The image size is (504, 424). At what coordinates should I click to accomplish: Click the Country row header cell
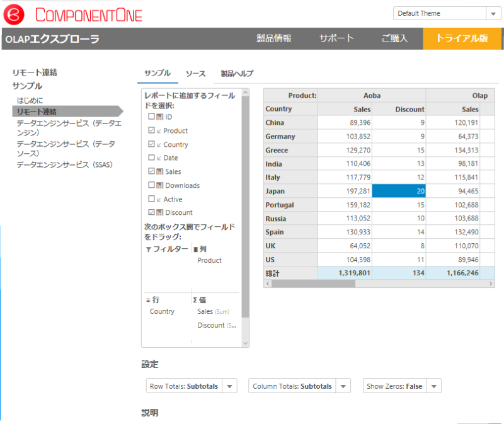click(291, 109)
